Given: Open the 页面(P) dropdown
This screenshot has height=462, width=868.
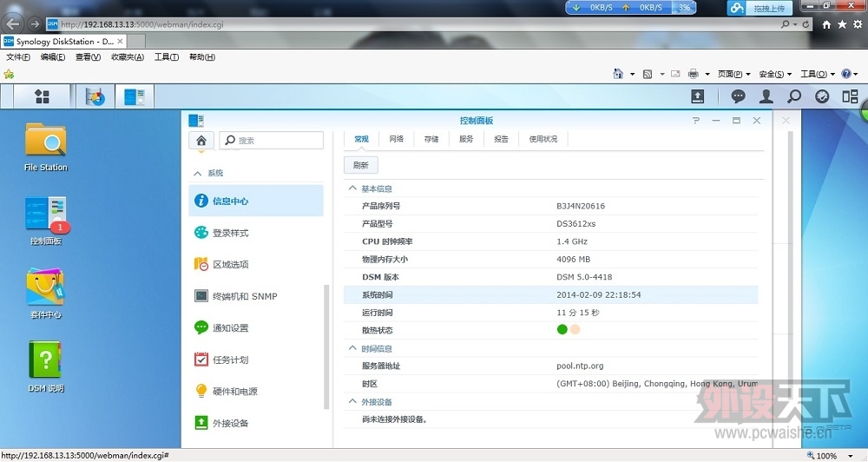Looking at the screenshot, I should [x=734, y=74].
